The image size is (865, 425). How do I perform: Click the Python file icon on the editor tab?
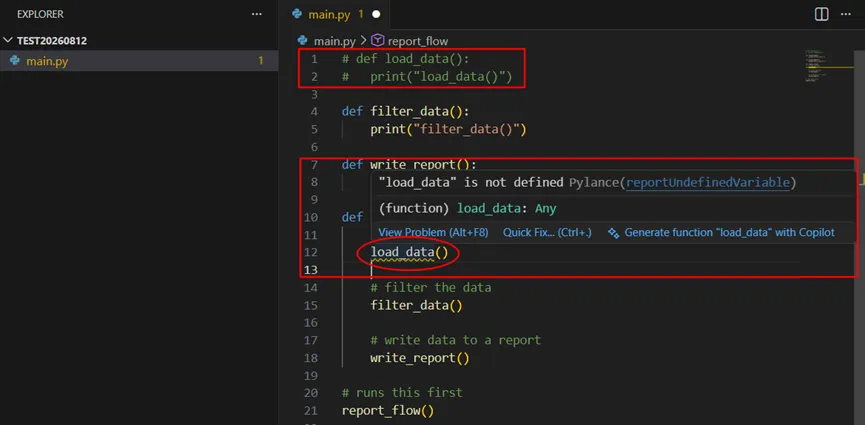point(297,14)
